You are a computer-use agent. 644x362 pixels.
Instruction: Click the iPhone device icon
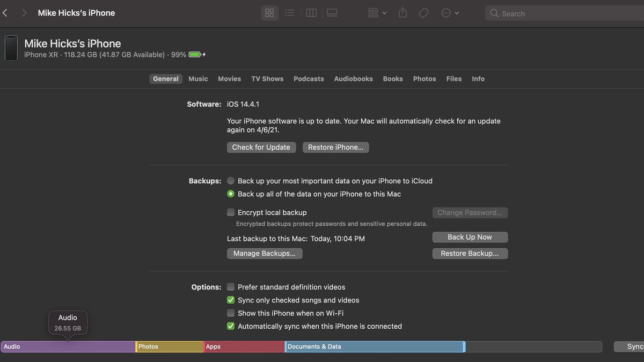pos(11,48)
